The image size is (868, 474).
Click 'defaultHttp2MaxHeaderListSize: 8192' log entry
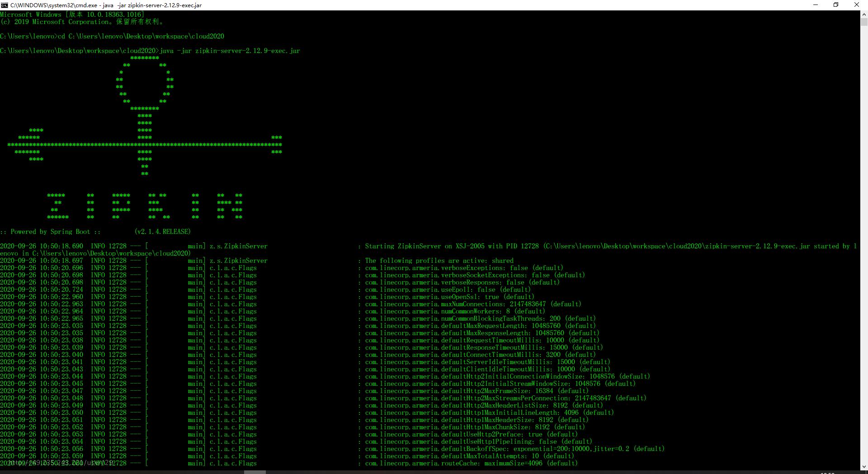[484, 405]
